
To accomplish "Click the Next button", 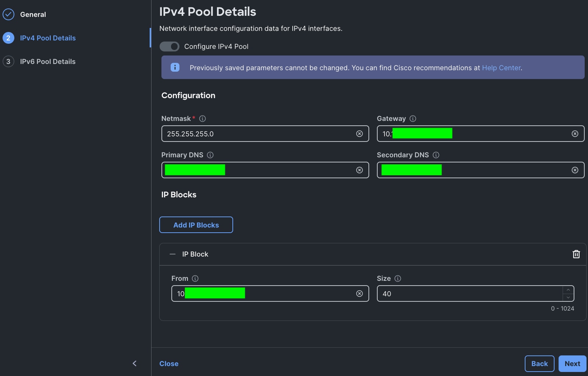I will (x=573, y=364).
